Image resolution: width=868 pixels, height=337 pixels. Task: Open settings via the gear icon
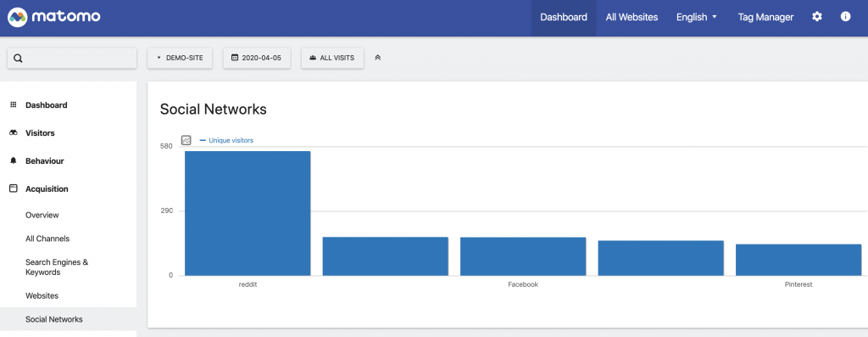(x=817, y=17)
